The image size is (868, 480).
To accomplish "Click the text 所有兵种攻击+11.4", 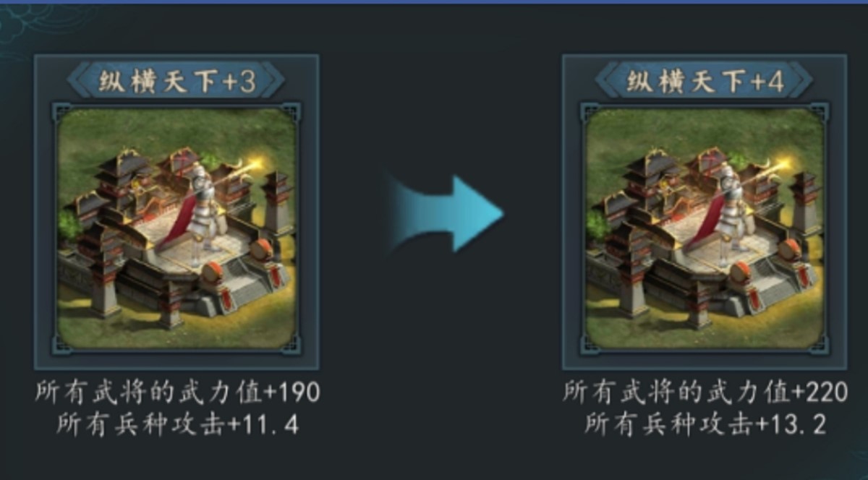I will point(178,424).
